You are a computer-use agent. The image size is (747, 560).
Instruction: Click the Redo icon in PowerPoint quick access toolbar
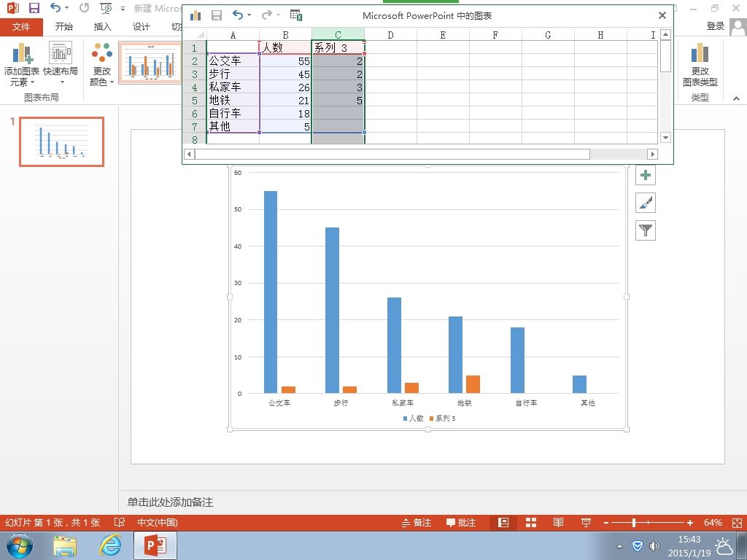(85, 8)
